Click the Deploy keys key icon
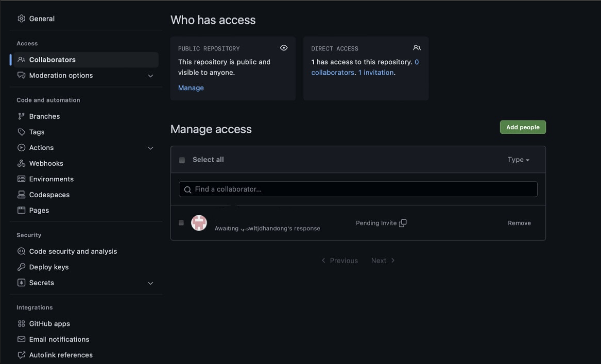The height and width of the screenshot is (364, 601). pyautogui.click(x=21, y=267)
